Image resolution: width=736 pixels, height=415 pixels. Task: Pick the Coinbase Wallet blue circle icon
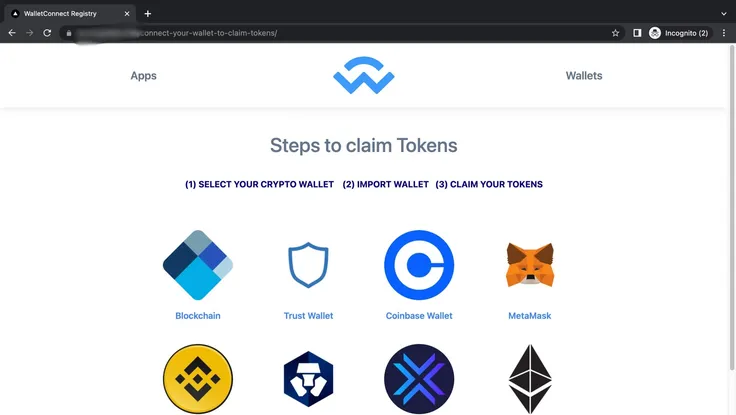(x=419, y=265)
